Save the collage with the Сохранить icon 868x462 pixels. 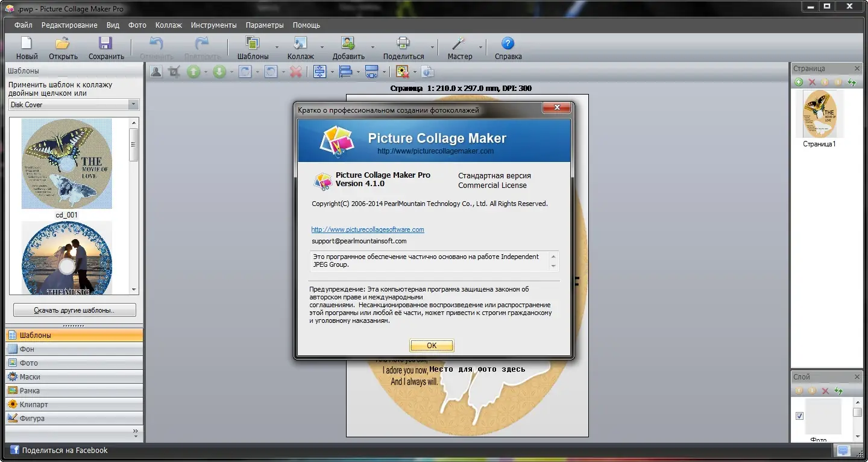[106, 43]
